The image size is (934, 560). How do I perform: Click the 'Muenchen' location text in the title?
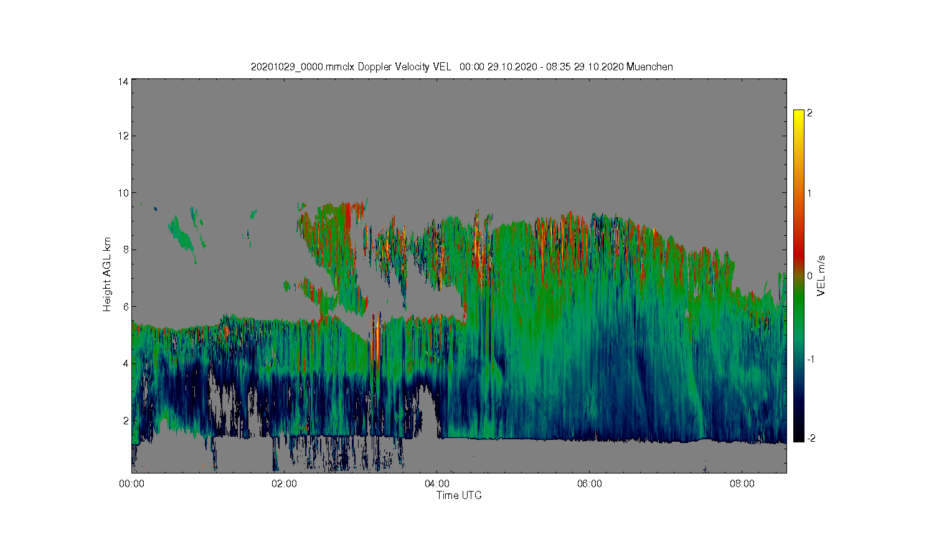click(x=649, y=67)
